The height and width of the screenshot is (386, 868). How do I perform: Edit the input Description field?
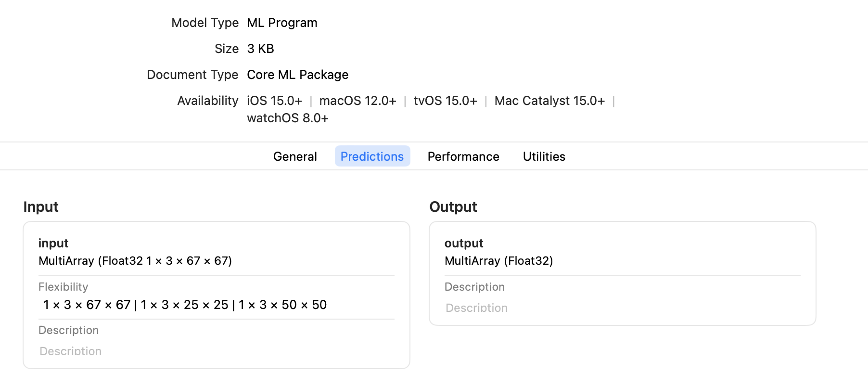(x=217, y=351)
